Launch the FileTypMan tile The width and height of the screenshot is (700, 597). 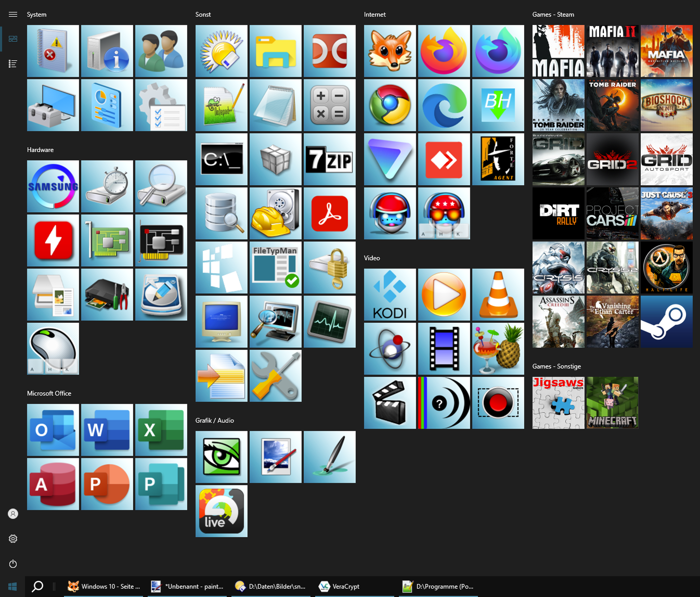tap(276, 268)
